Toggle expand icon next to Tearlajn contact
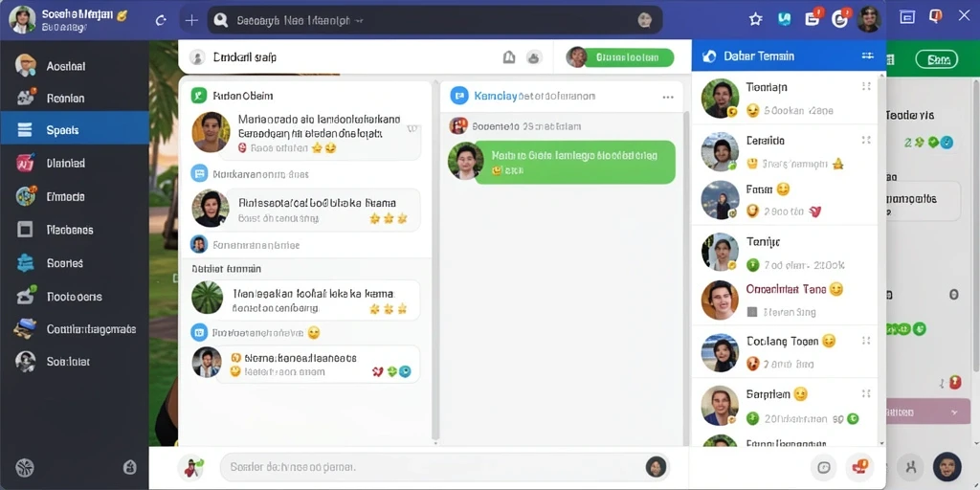The width and height of the screenshot is (980, 490). pyautogui.click(x=866, y=87)
